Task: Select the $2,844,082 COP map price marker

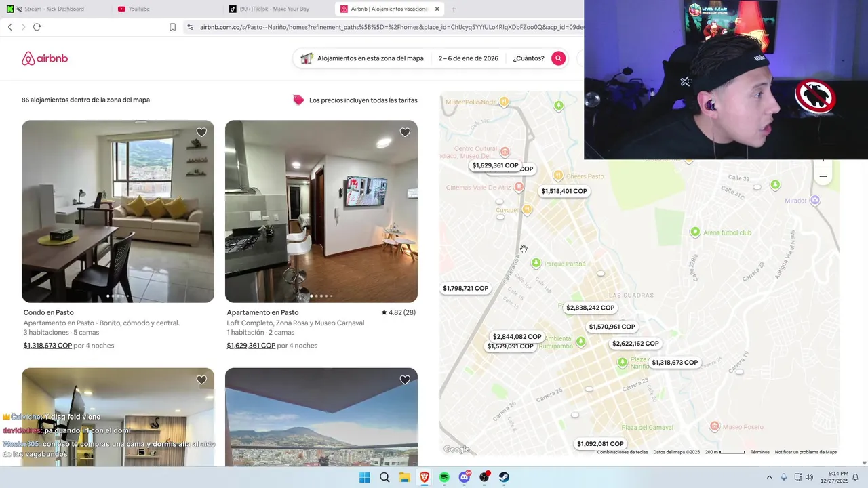Action: 517,337
